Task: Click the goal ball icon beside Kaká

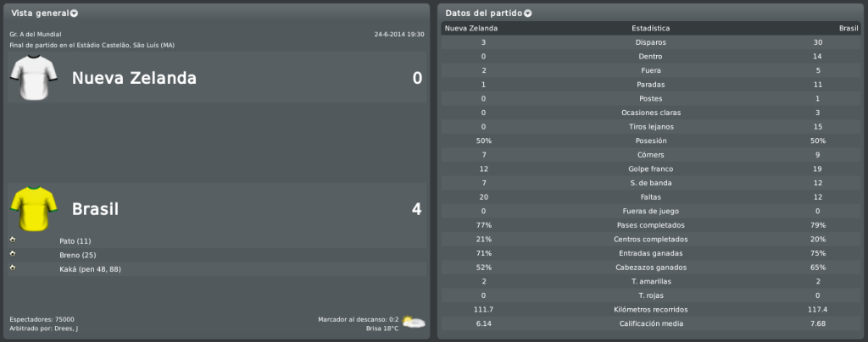Action: point(13,268)
